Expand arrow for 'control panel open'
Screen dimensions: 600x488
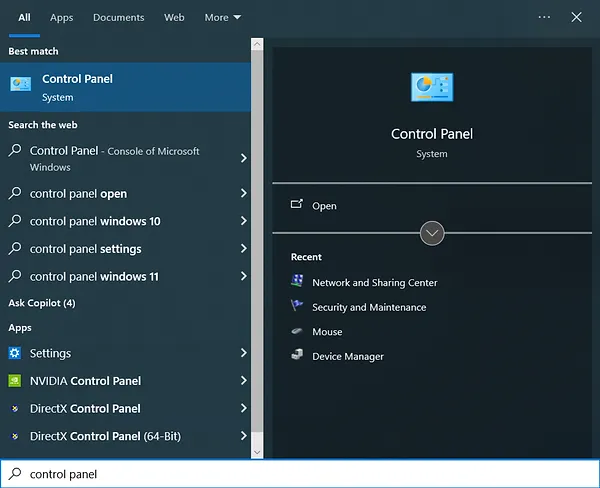pyautogui.click(x=243, y=193)
